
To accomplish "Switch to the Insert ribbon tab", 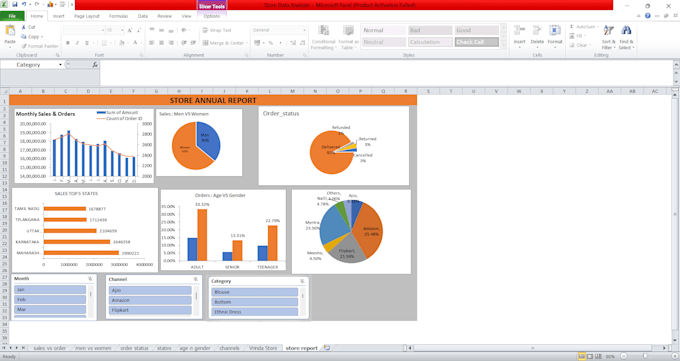I will [x=59, y=16].
